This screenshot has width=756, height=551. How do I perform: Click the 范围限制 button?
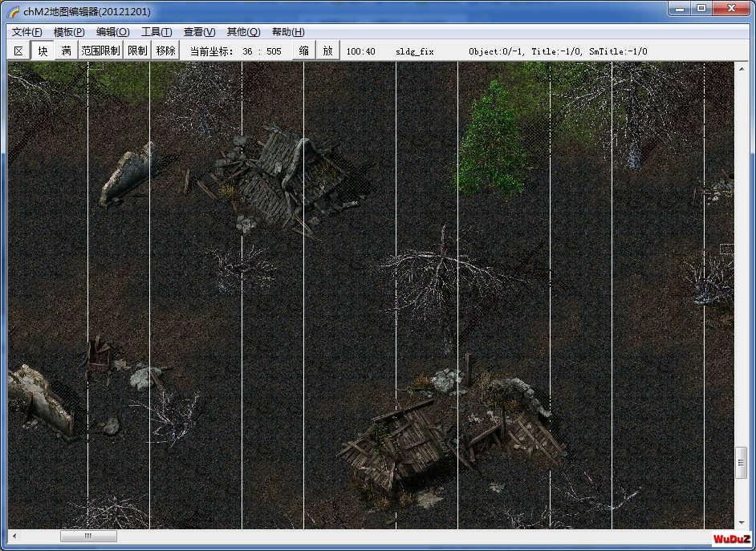pyautogui.click(x=100, y=51)
